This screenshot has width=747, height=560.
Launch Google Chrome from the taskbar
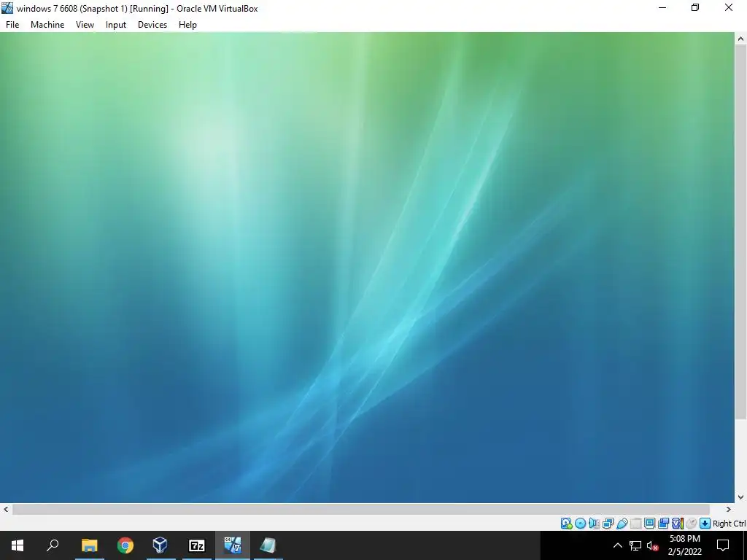pyautogui.click(x=125, y=545)
